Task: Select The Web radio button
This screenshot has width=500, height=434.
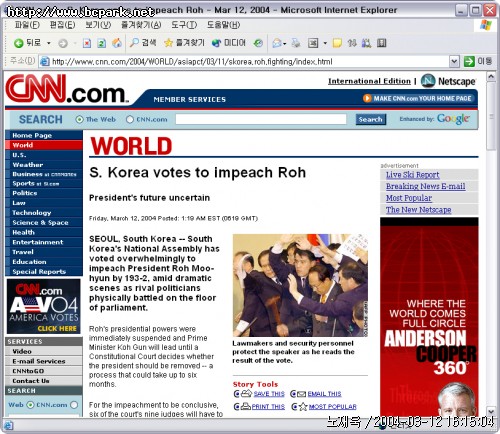Action: click(79, 119)
